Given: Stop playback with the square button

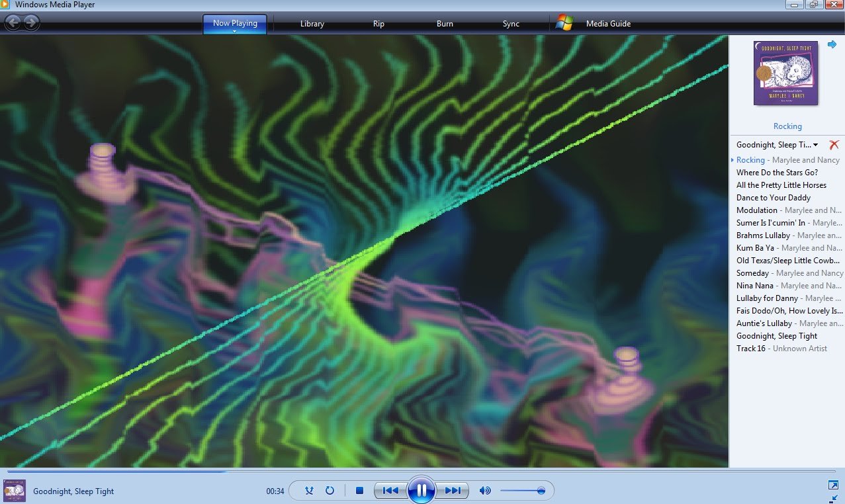Looking at the screenshot, I should 359,491.
